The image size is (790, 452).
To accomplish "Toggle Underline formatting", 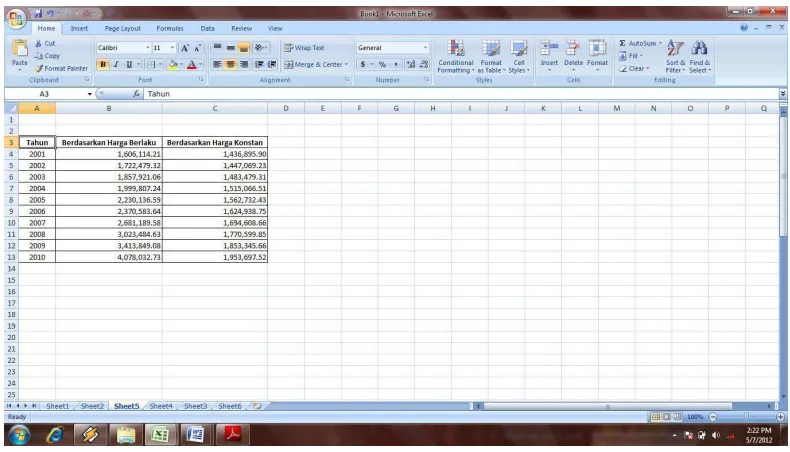I will click(129, 64).
